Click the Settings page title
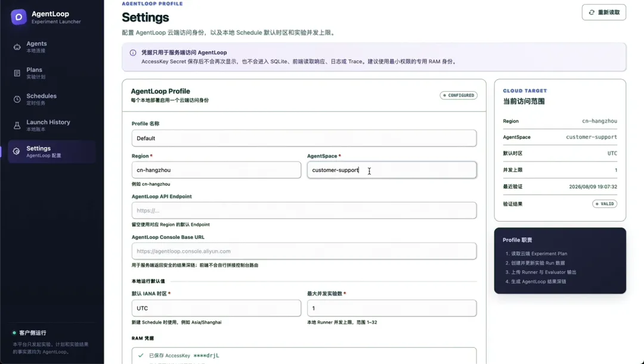644x364 pixels. pyautogui.click(x=145, y=18)
